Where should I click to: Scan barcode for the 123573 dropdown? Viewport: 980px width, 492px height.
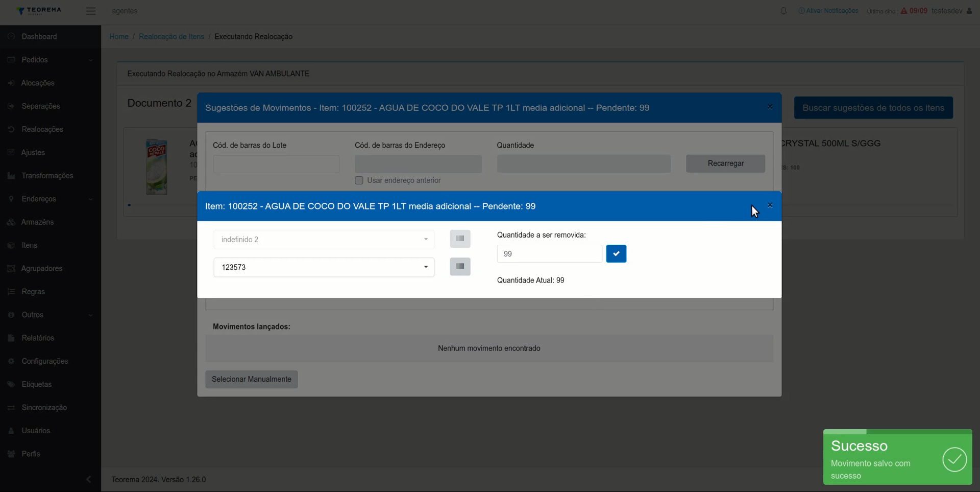pyautogui.click(x=460, y=266)
